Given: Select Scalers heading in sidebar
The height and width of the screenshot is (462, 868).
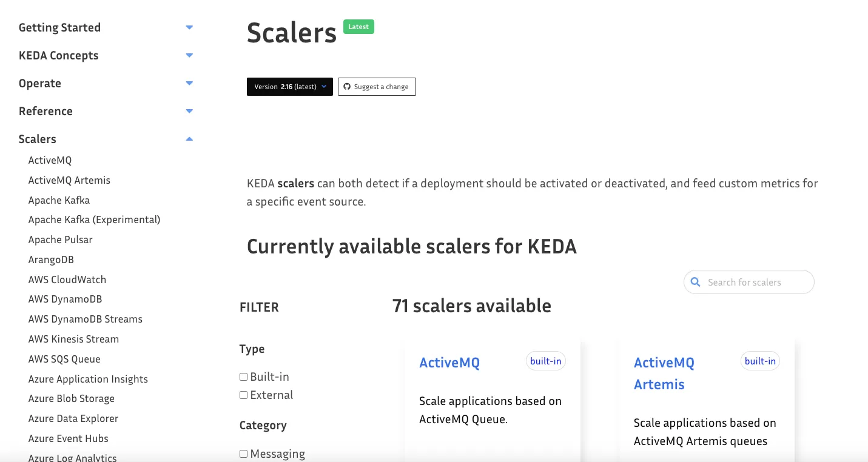Looking at the screenshot, I should click(38, 139).
